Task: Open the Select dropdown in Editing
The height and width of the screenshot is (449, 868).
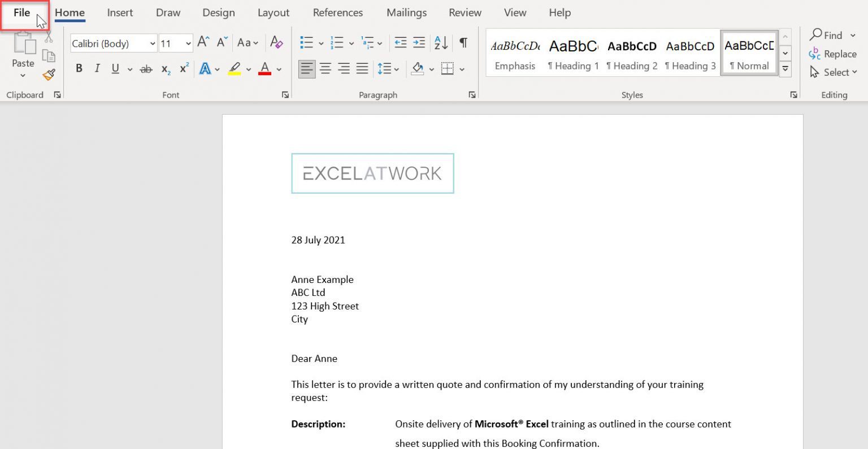Action: (834, 72)
